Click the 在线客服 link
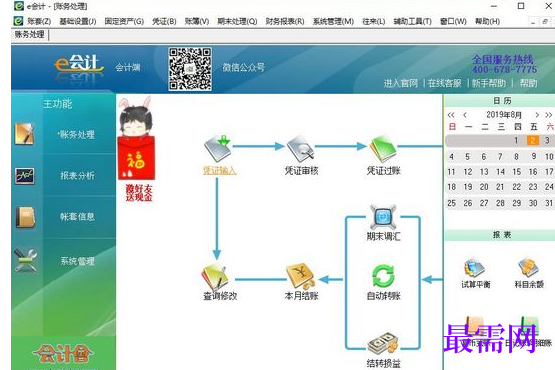This screenshot has width=555, height=370. point(445,83)
